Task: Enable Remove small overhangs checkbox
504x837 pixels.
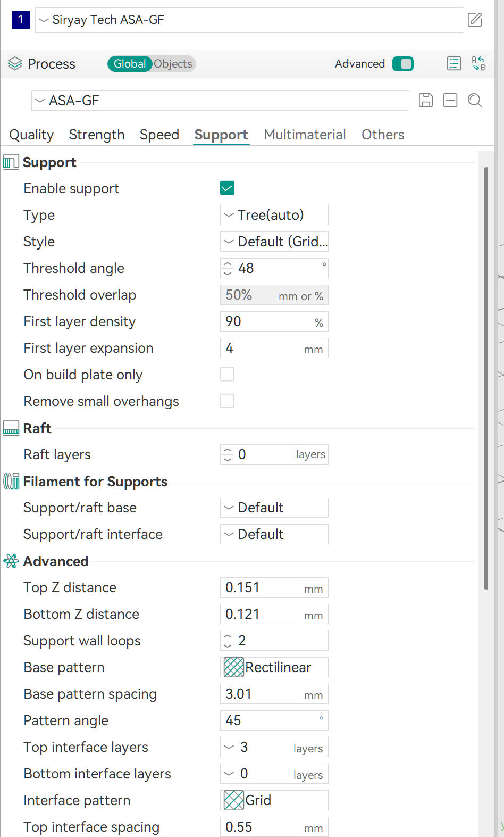Action: point(227,401)
